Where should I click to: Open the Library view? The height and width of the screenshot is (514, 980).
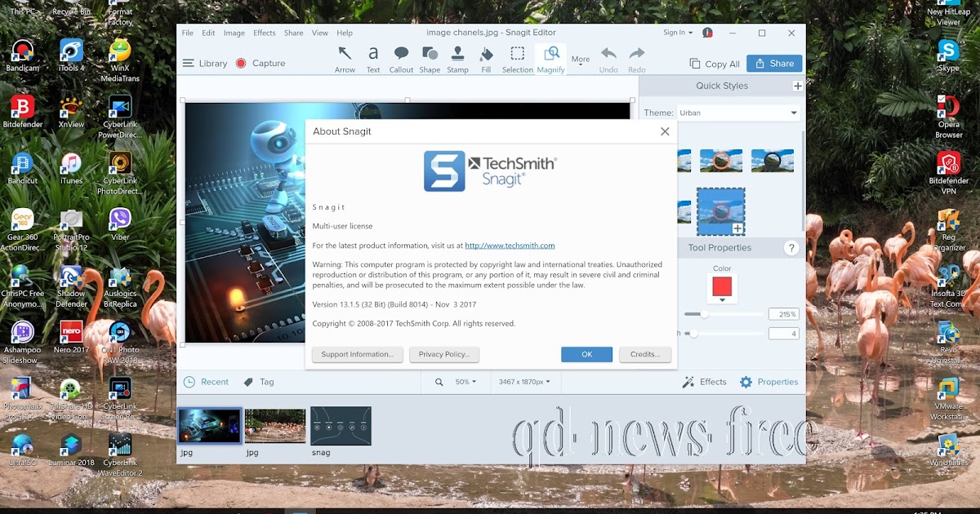pyautogui.click(x=205, y=63)
